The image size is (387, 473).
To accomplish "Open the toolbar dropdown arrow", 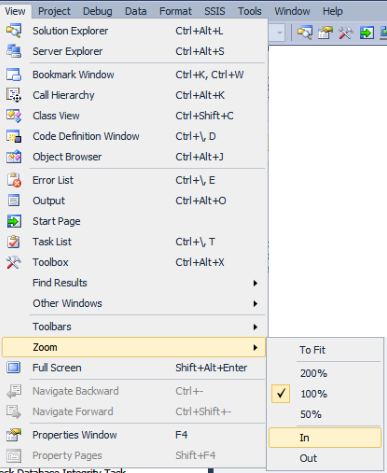I will pos(279,33).
